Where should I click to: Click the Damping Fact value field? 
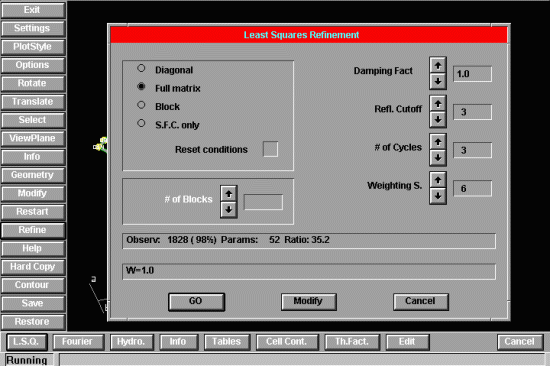472,74
